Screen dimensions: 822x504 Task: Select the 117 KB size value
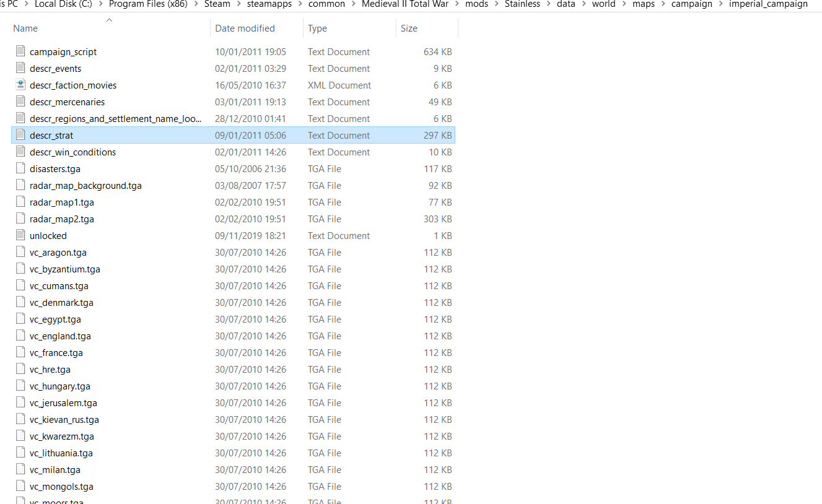point(437,168)
